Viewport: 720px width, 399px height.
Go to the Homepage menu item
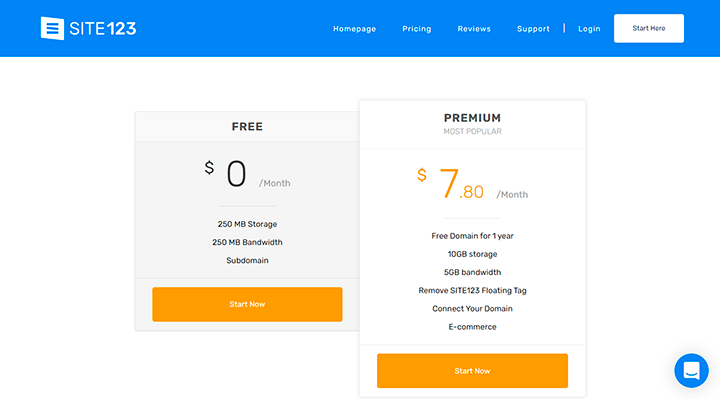click(354, 28)
